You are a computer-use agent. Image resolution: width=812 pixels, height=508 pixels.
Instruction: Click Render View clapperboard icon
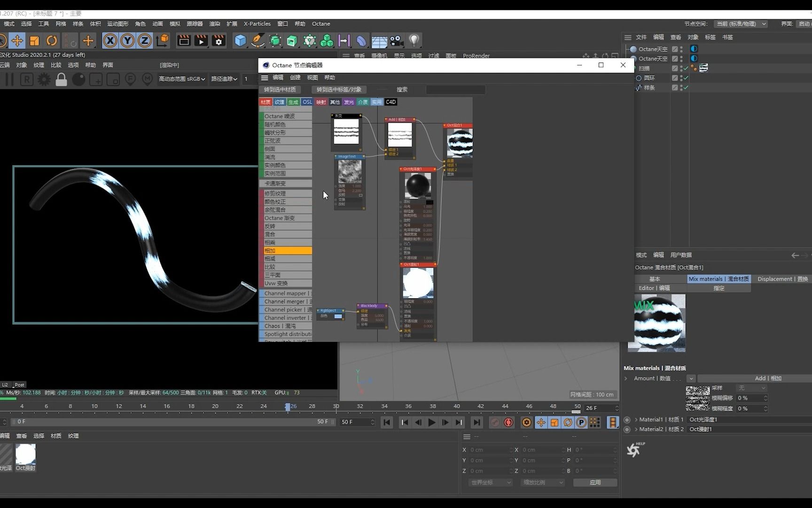point(184,41)
